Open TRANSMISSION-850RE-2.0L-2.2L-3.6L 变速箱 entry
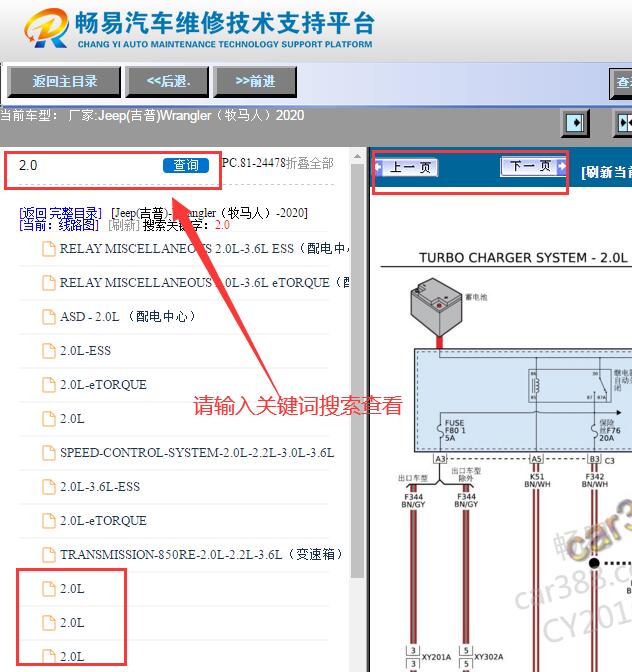The width and height of the screenshot is (632, 672). click(202, 555)
